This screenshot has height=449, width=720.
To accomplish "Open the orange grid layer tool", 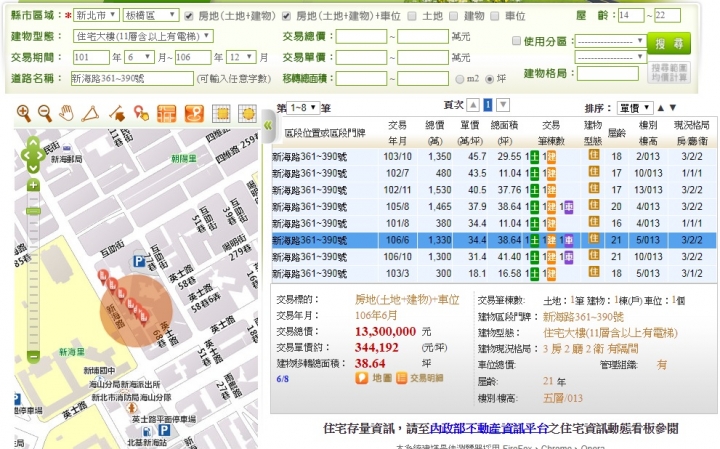I will 166,113.
